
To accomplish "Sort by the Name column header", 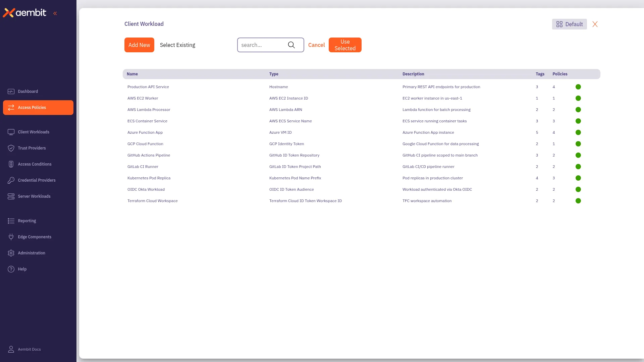I will [132, 74].
